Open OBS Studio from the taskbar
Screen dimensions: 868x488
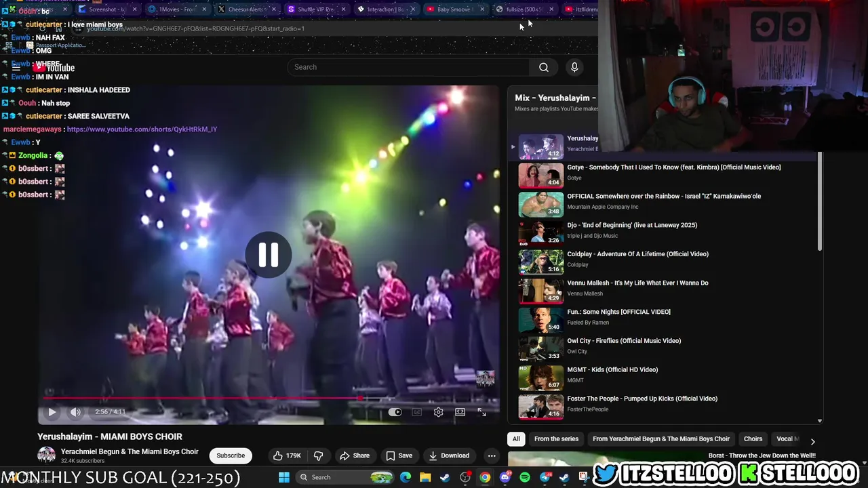pos(465,477)
